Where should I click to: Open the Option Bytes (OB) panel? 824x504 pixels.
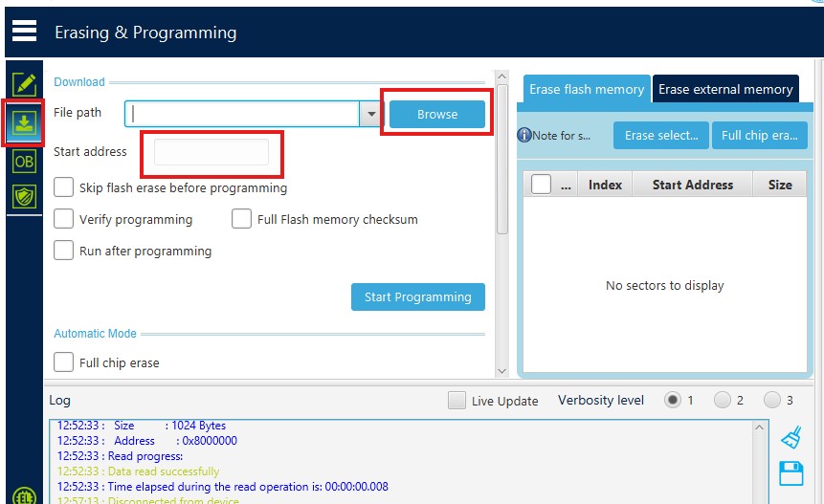pyautogui.click(x=24, y=162)
